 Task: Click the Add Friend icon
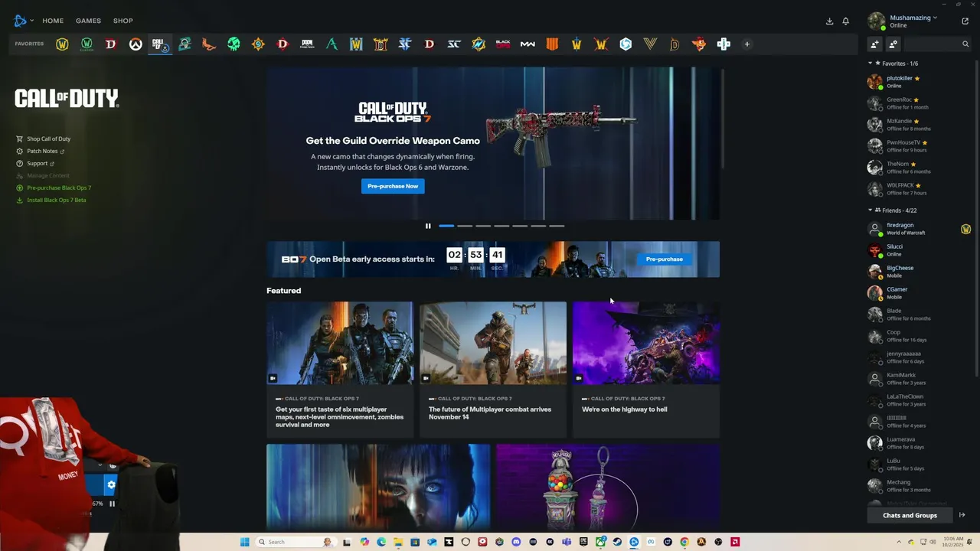[x=875, y=44]
